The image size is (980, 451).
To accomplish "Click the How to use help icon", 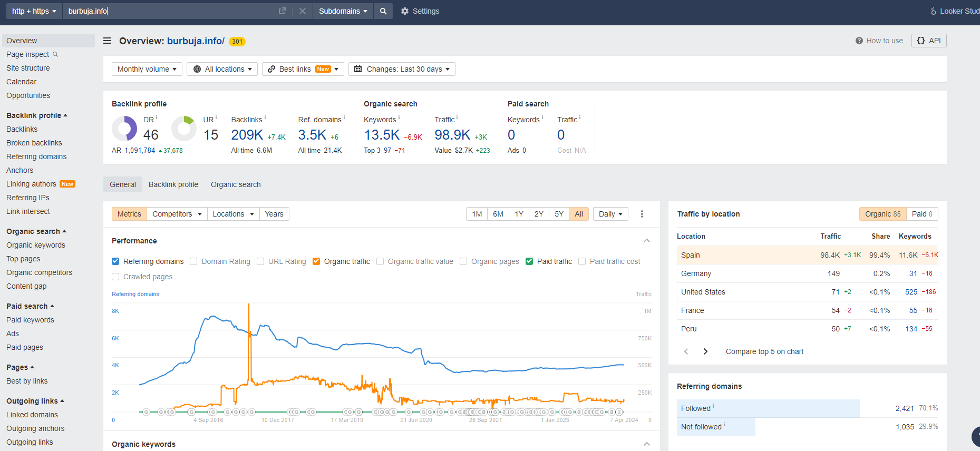I will click(859, 41).
